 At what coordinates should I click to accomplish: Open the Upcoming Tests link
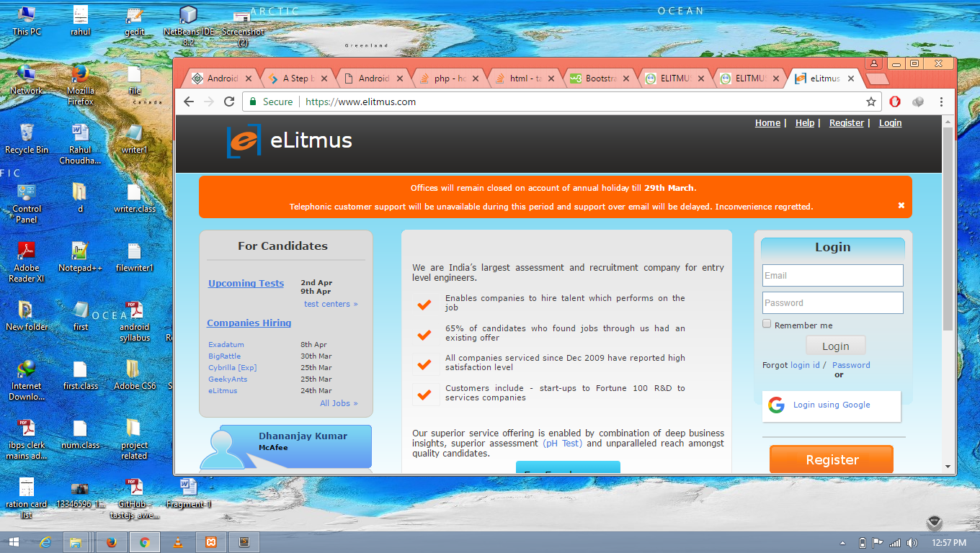pyautogui.click(x=246, y=283)
